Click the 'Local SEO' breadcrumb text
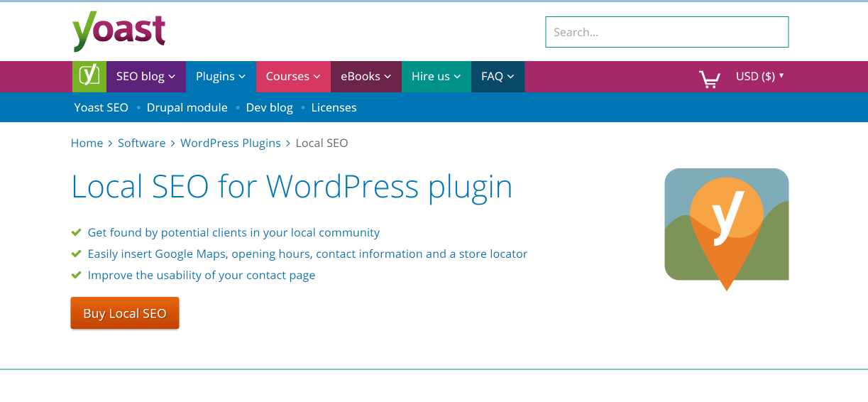Image resolution: width=868 pixels, height=402 pixels. pyautogui.click(x=322, y=143)
